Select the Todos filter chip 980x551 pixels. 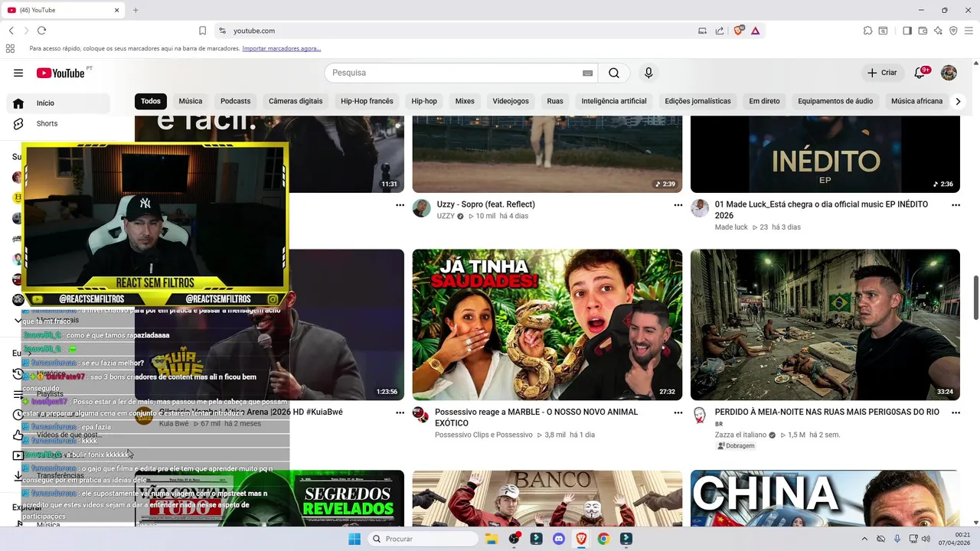(151, 101)
